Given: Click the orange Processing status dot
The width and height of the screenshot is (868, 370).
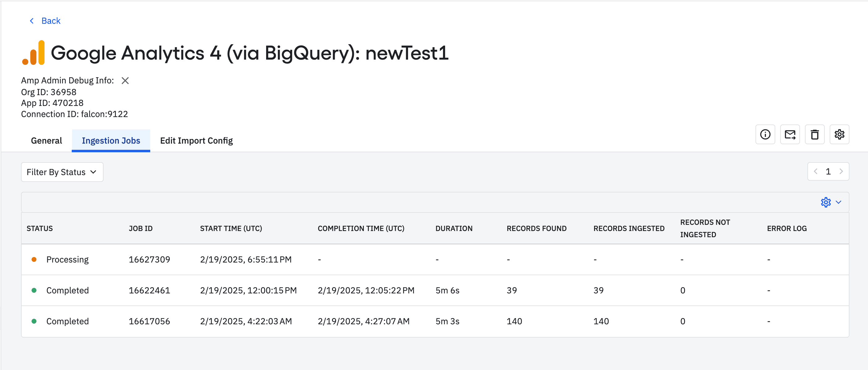Looking at the screenshot, I should [x=34, y=259].
